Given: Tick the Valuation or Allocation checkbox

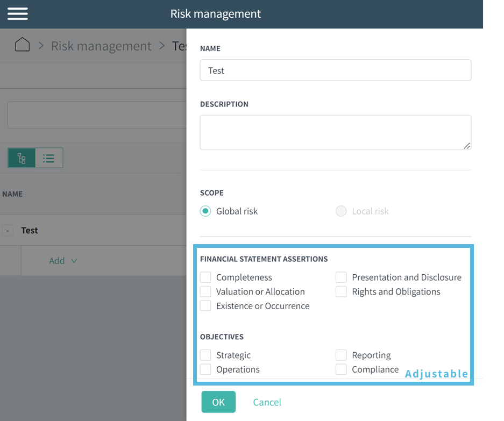Looking at the screenshot, I should (x=205, y=291).
